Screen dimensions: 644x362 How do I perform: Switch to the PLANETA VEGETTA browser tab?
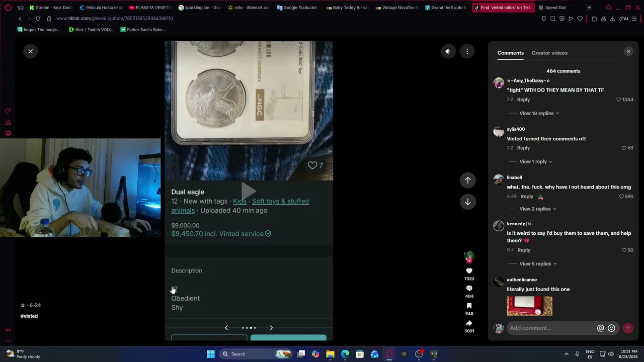coord(150,8)
